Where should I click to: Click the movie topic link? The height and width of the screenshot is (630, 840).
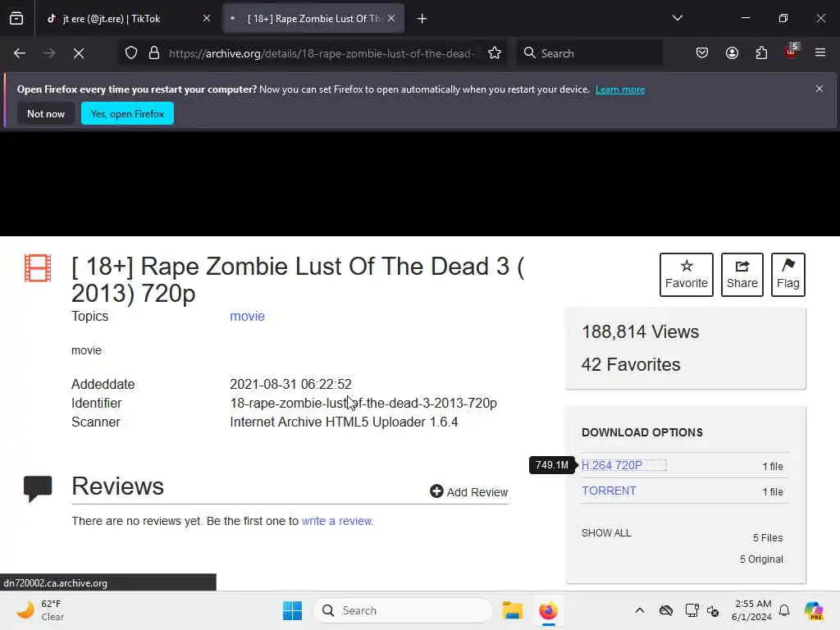point(248,316)
